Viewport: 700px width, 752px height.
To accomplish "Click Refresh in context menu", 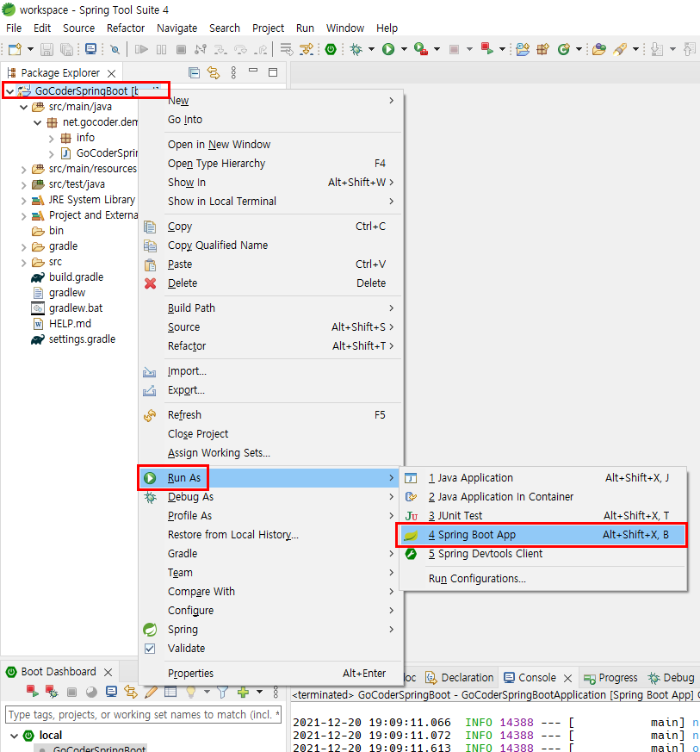I will 270,415.
